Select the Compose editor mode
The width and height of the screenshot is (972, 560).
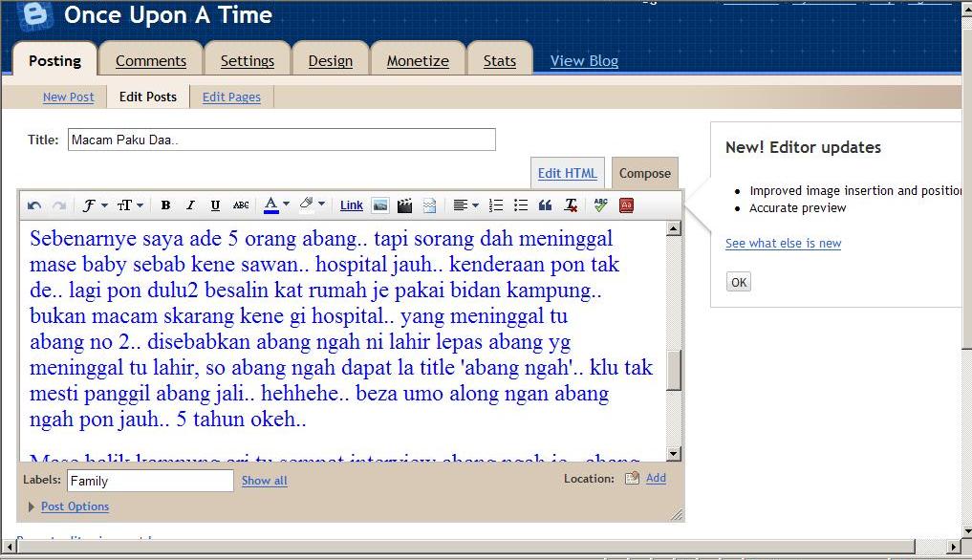(645, 173)
